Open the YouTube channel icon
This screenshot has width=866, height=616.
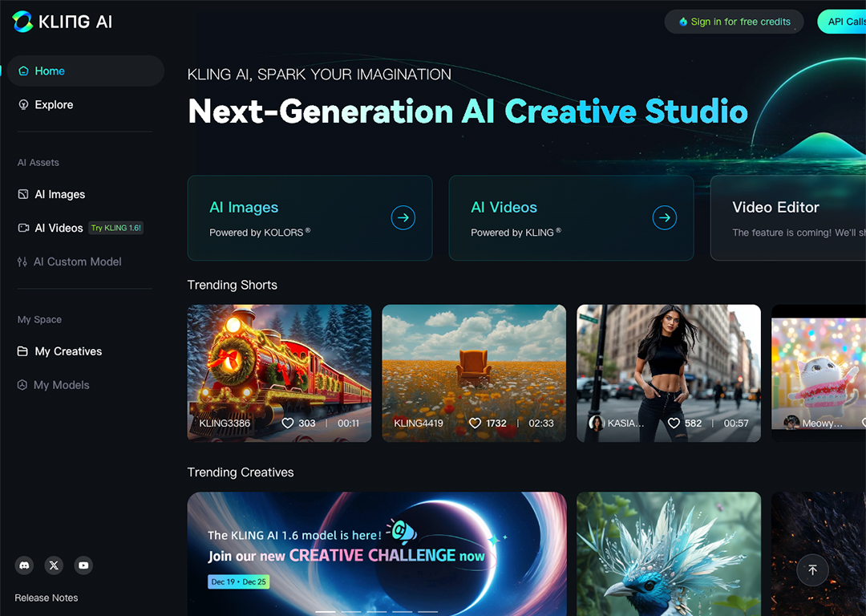[83, 565]
